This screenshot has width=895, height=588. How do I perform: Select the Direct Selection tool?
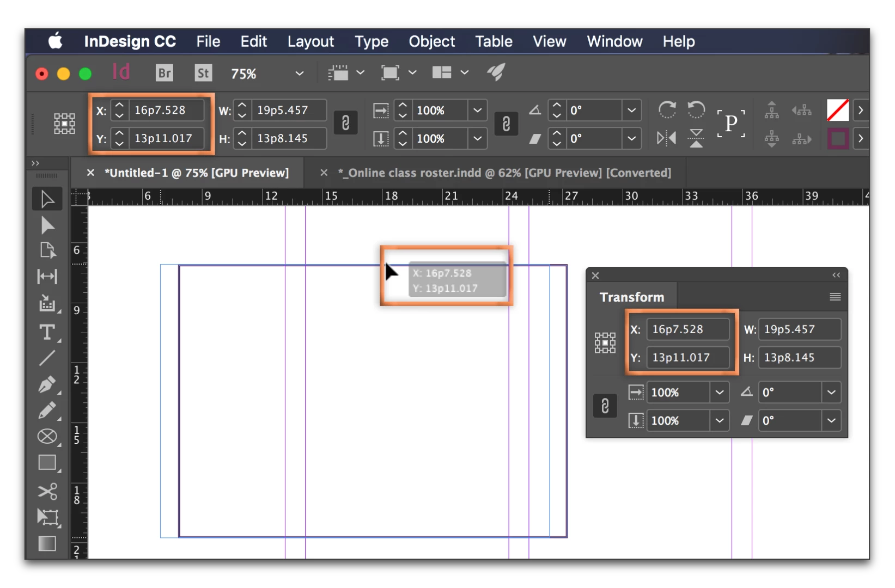coord(47,225)
